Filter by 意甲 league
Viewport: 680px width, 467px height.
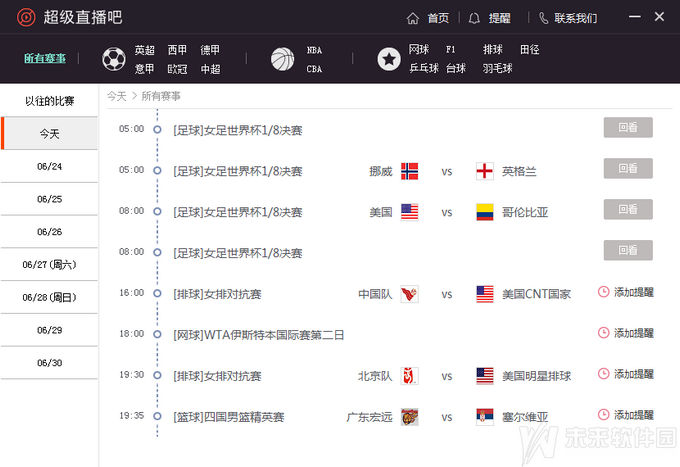click(x=144, y=69)
